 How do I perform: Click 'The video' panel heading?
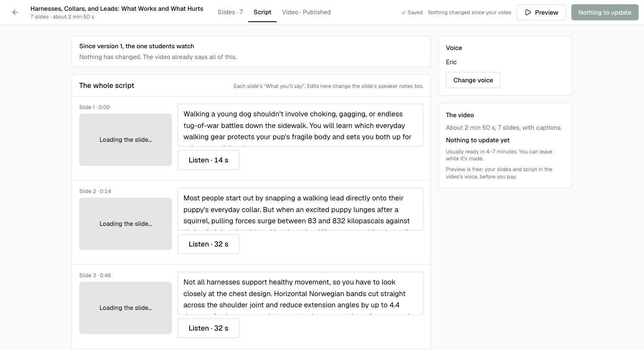pos(460,115)
